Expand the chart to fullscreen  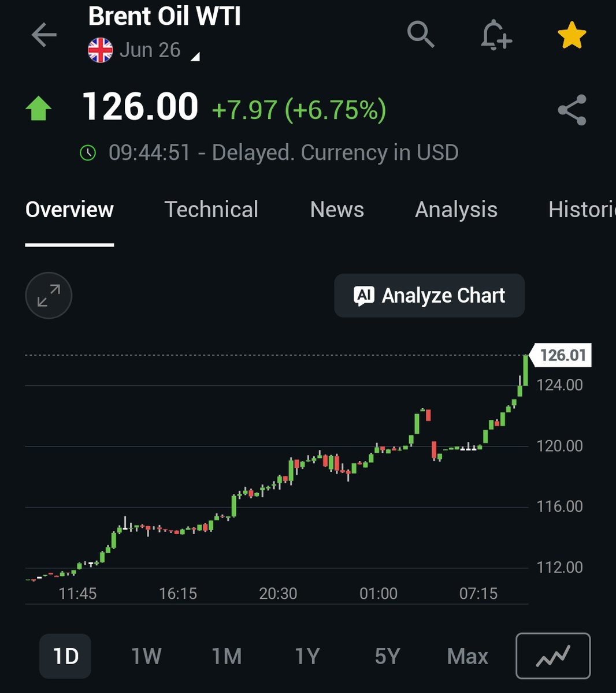[49, 295]
